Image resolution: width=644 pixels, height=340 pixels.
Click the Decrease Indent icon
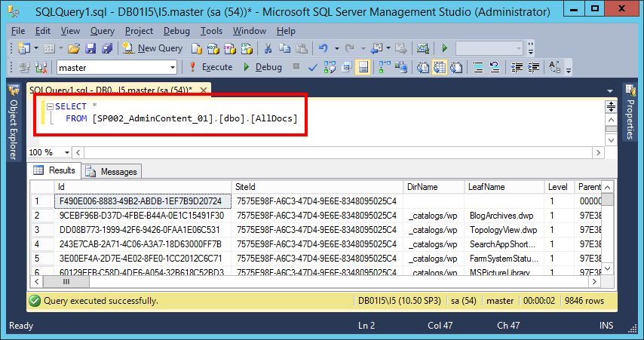[517, 67]
